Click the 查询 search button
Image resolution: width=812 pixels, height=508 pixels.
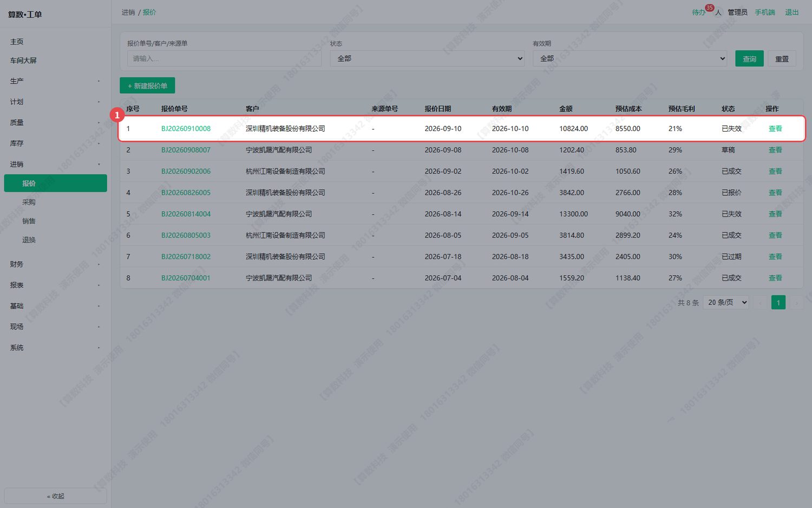[749, 58]
